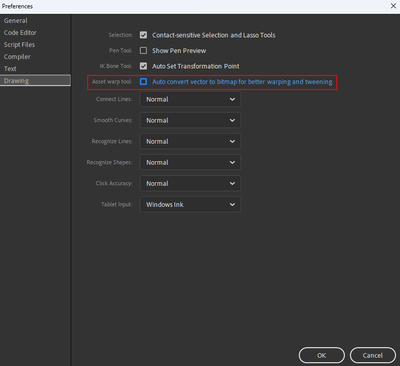The height and width of the screenshot is (366, 400).
Task: Enable the Show Pen Preview checkbox
Action: click(143, 51)
